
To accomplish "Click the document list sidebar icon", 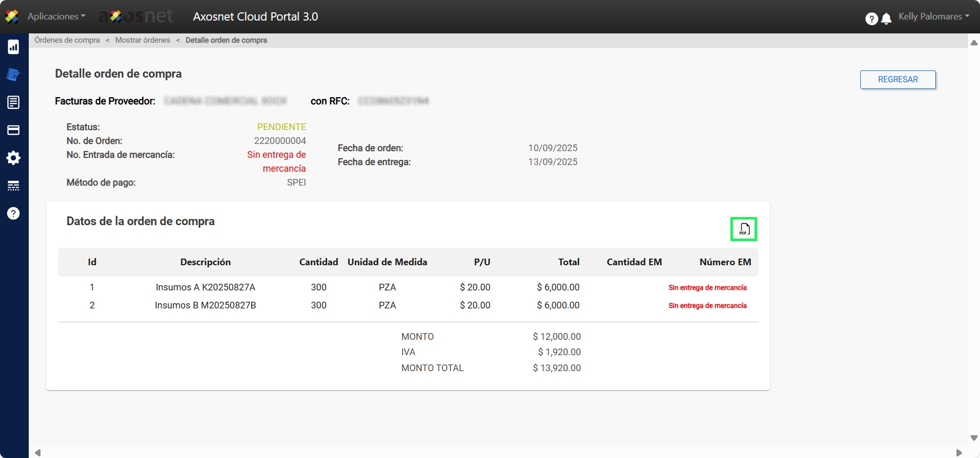I will [x=13, y=102].
